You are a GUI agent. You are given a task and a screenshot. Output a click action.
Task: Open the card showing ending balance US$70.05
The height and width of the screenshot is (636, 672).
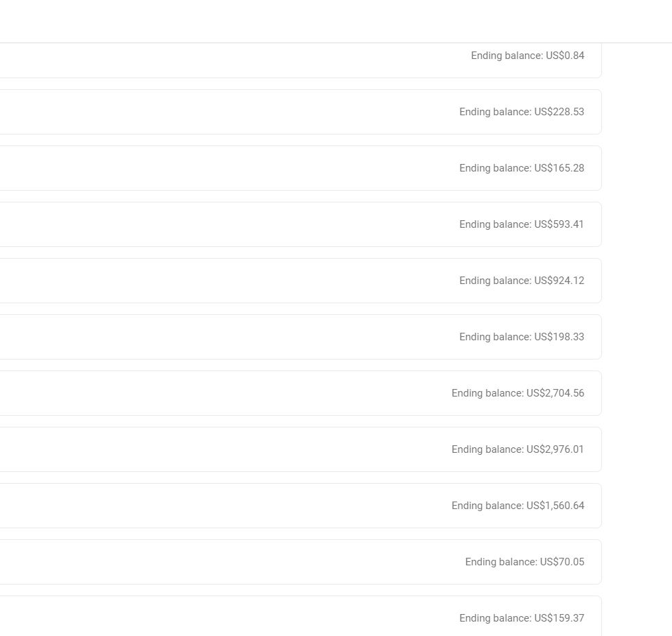pos(301,562)
